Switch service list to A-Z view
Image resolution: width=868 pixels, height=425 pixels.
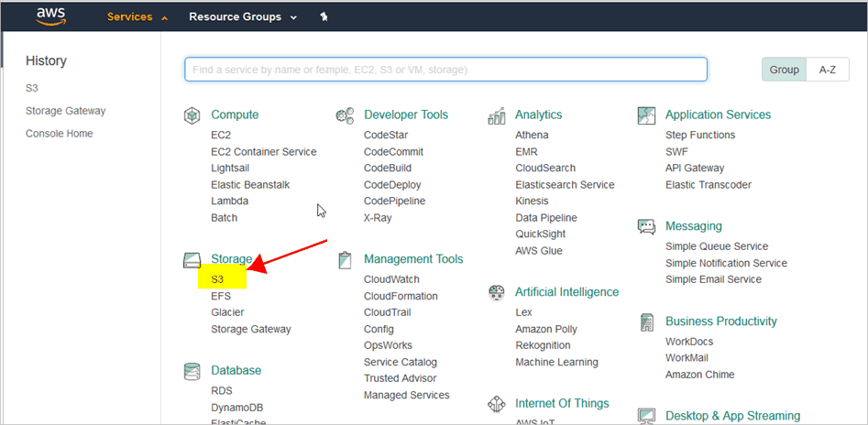click(x=827, y=70)
